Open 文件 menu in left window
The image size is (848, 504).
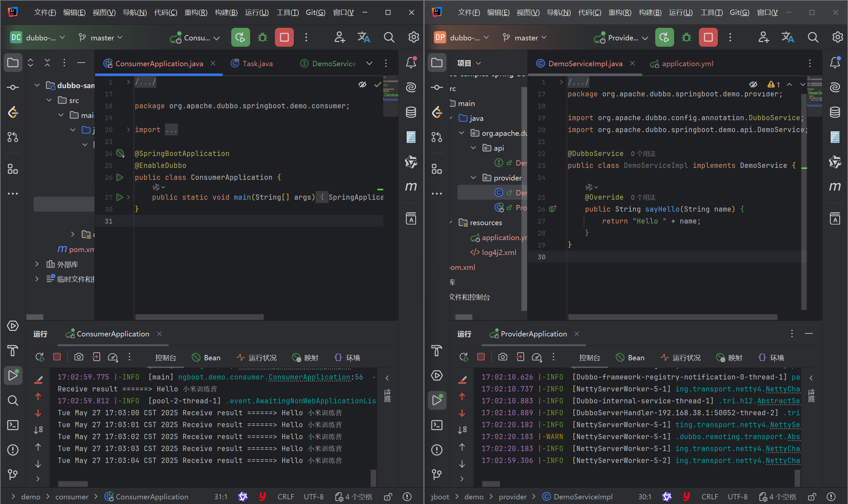45,13
